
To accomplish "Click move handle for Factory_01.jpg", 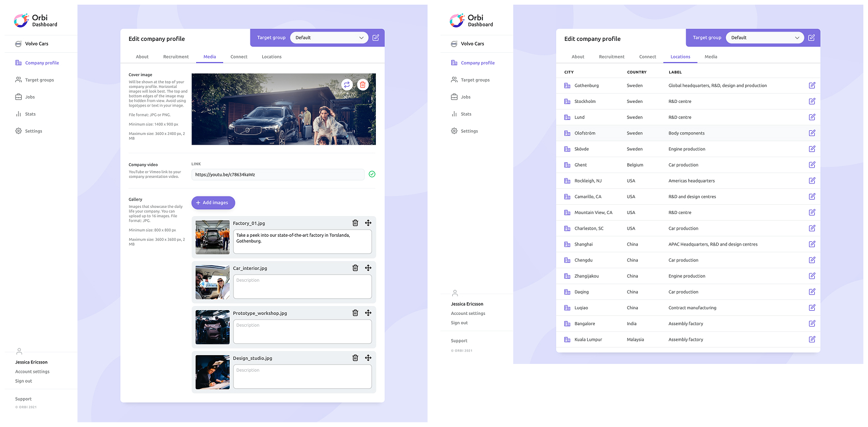I will pyautogui.click(x=368, y=223).
